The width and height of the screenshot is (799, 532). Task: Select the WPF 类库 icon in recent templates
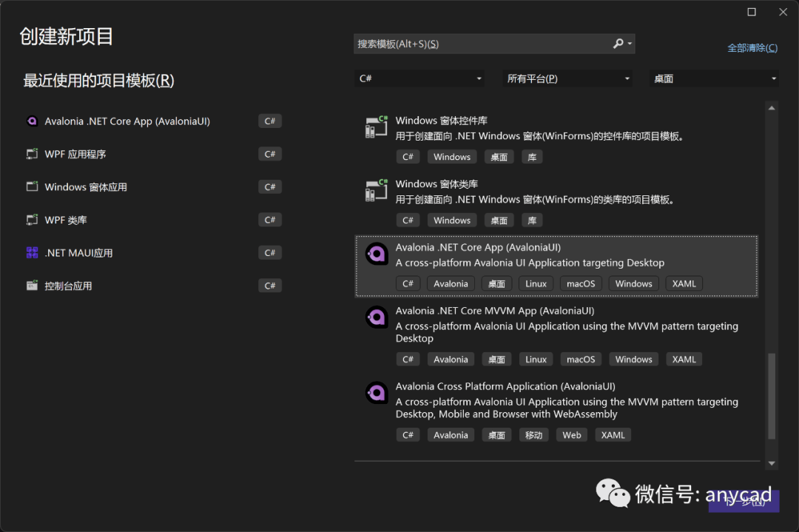point(33,219)
